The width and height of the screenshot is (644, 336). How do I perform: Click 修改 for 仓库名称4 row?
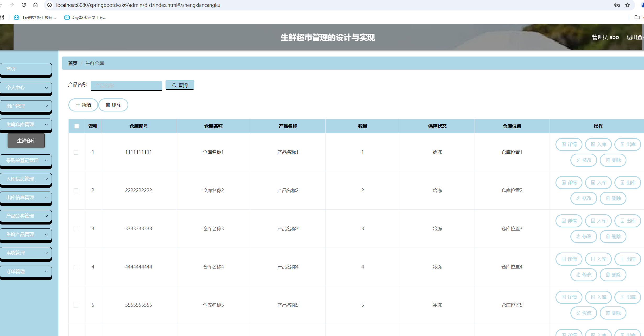[x=584, y=275]
